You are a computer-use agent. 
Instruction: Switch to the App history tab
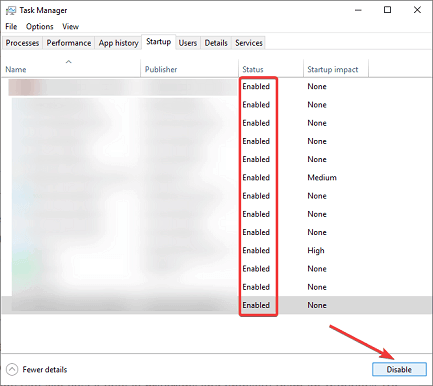click(x=118, y=43)
